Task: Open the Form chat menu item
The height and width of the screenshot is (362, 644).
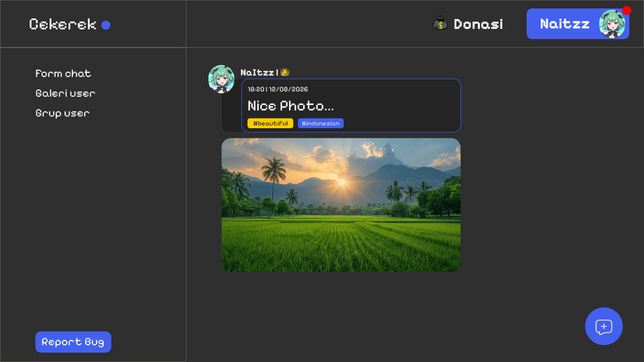Action: [x=63, y=73]
